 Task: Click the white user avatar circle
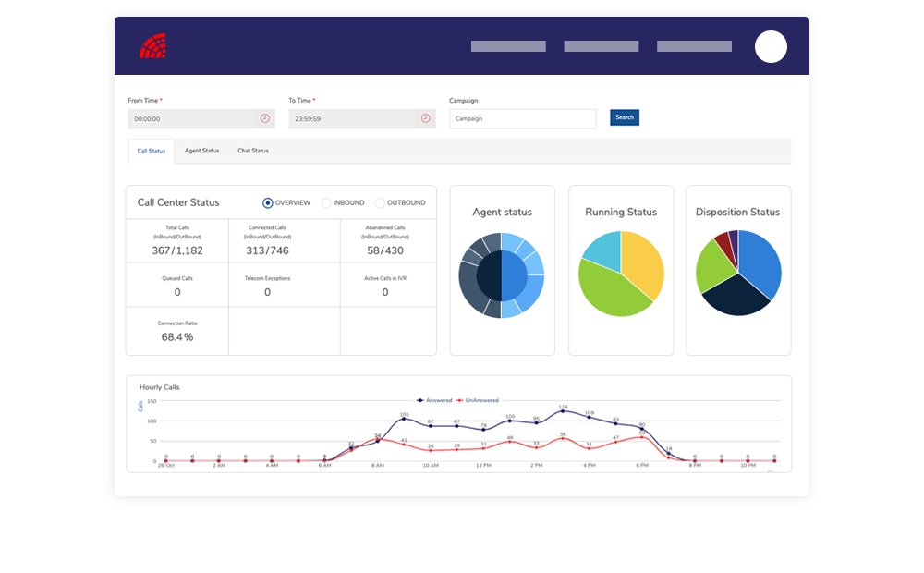(771, 46)
